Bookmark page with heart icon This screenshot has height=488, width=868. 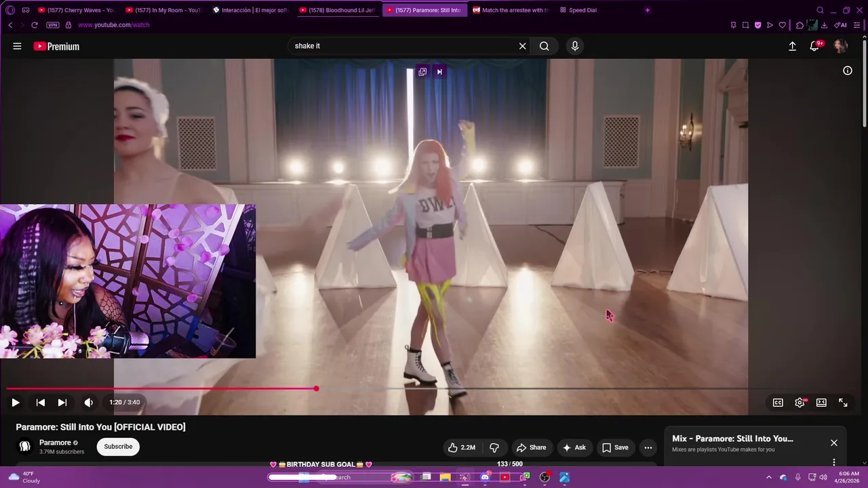782,25
